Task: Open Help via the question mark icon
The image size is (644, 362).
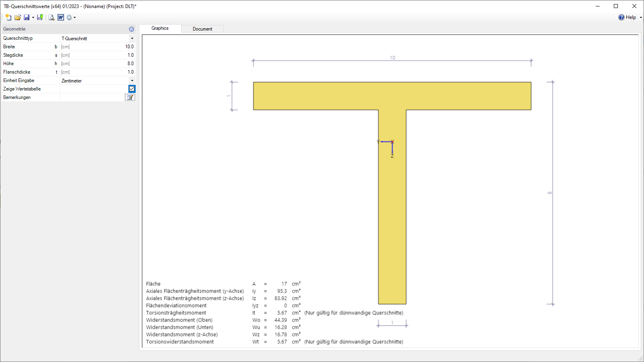Action: point(621,17)
